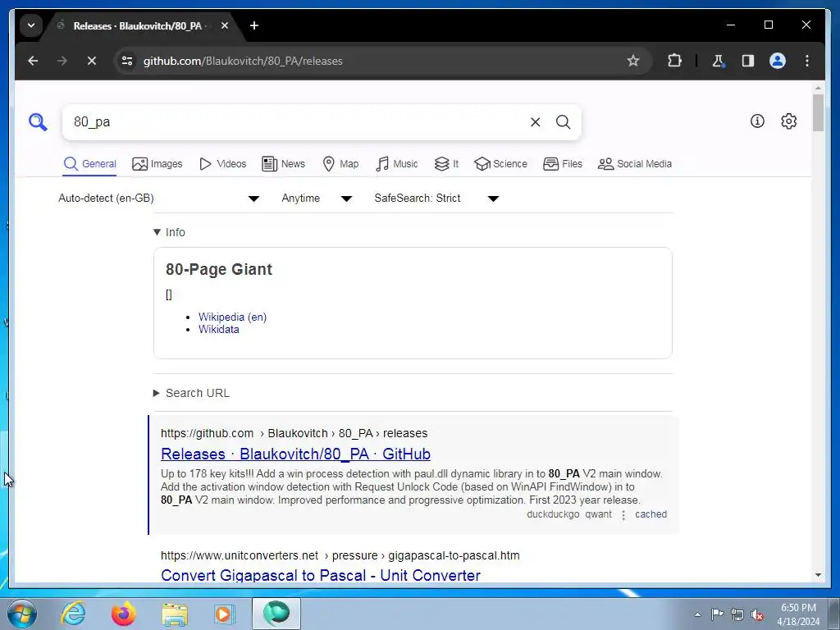Switch to Map search tab
Image resolution: width=840 pixels, height=630 pixels.
point(340,164)
